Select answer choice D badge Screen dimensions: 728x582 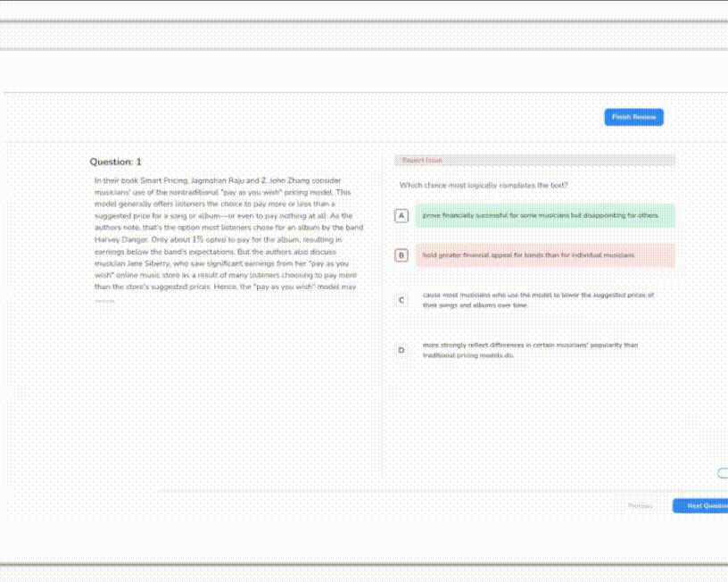pyautogui.click(x=401, y=350)
